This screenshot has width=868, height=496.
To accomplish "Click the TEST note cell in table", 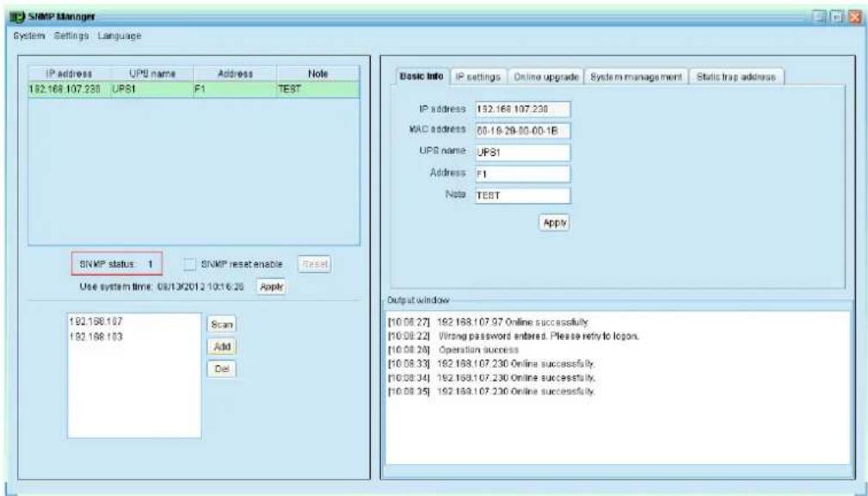I will pyautogui.click(x=318, y=90).
